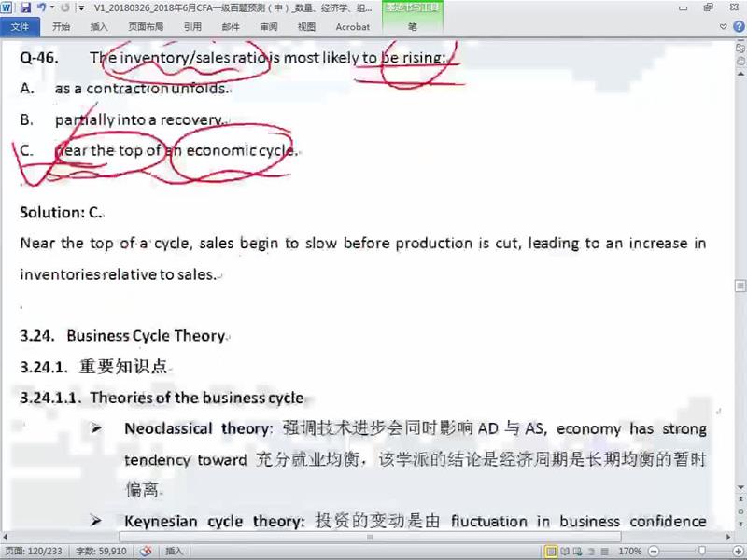The height and width of the screenshot is (560, 747).
Task: Undo the last action with the arrow icon
Action: click(41, 7)
